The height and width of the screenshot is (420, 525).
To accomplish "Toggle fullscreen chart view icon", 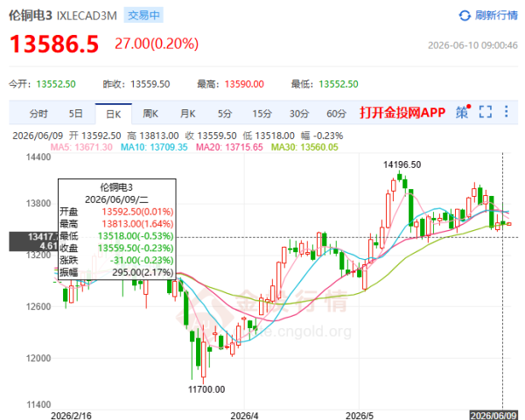I will pyautogui.click(x=486, y=112).
